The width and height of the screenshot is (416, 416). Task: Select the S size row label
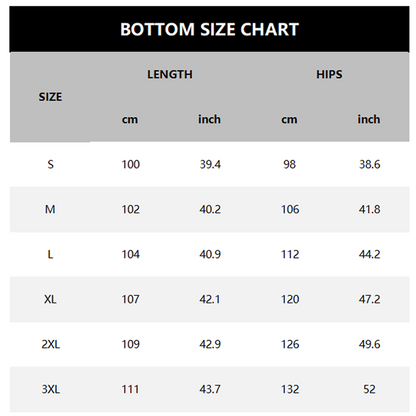point(50,164)
